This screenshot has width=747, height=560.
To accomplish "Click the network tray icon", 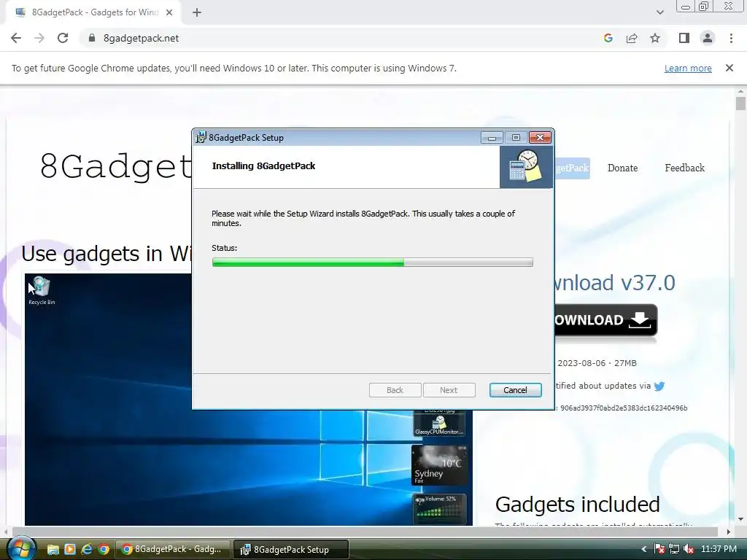I will (673, 550).
